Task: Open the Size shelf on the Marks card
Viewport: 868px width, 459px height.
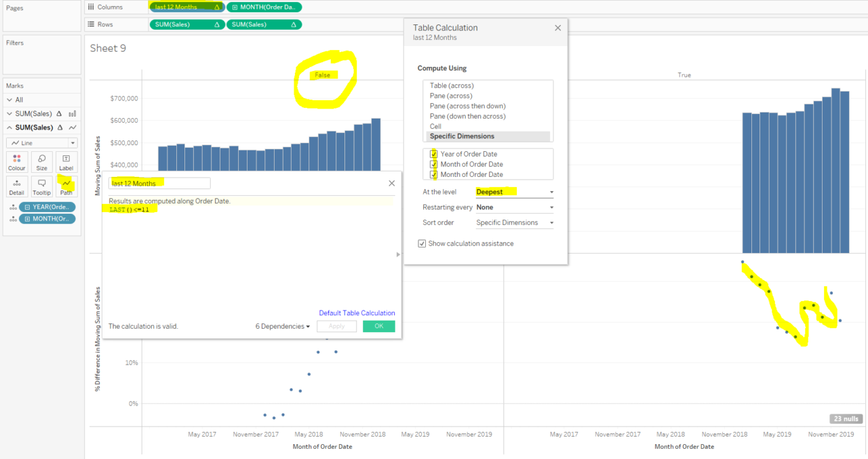Action: click(41, 161)
